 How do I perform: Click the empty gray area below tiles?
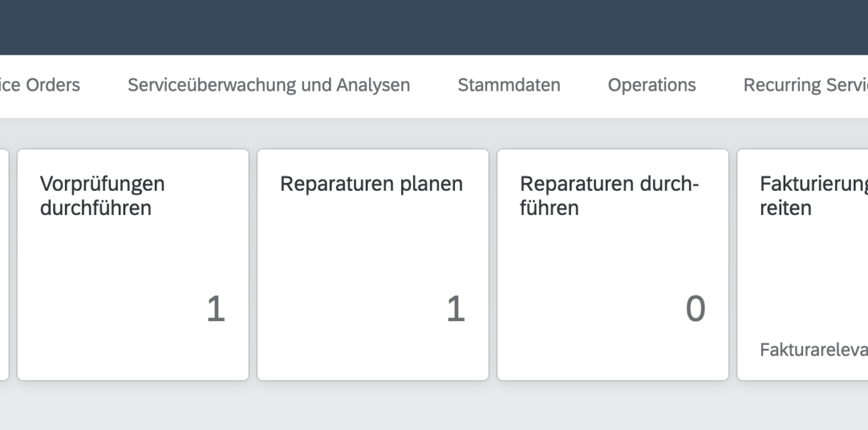click(x=434, y=407)
